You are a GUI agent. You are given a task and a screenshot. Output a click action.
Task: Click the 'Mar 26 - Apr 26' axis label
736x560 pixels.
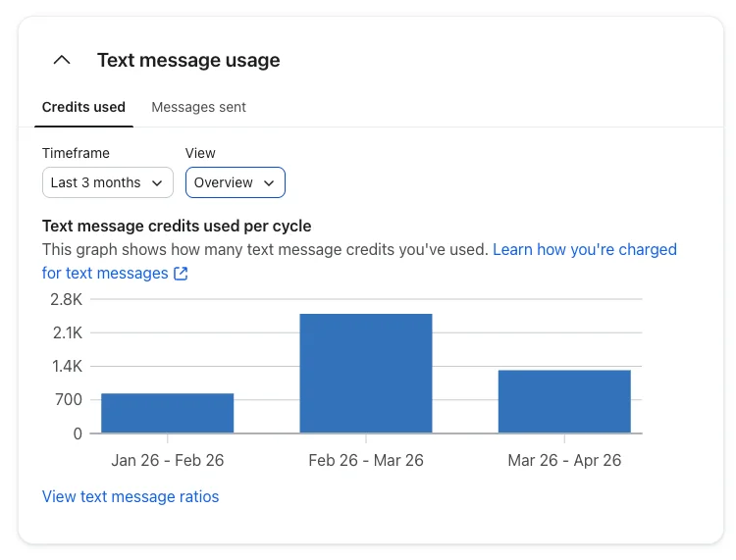point(564,460)
